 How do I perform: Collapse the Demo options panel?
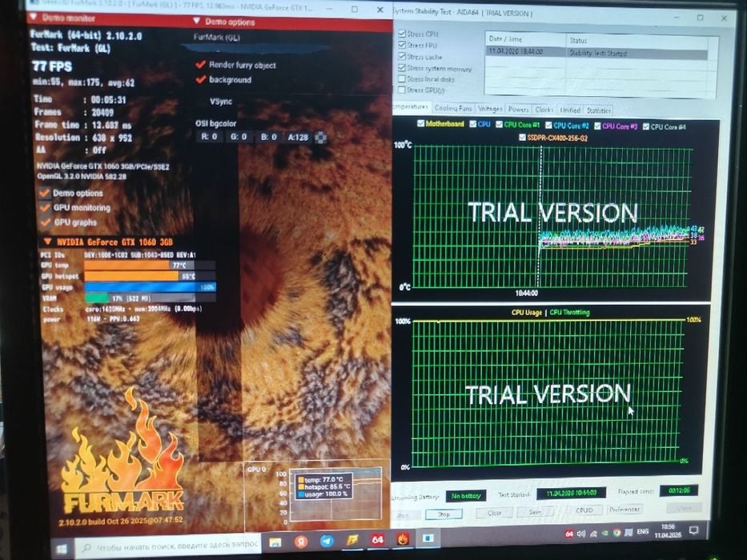tap(197, 21)
